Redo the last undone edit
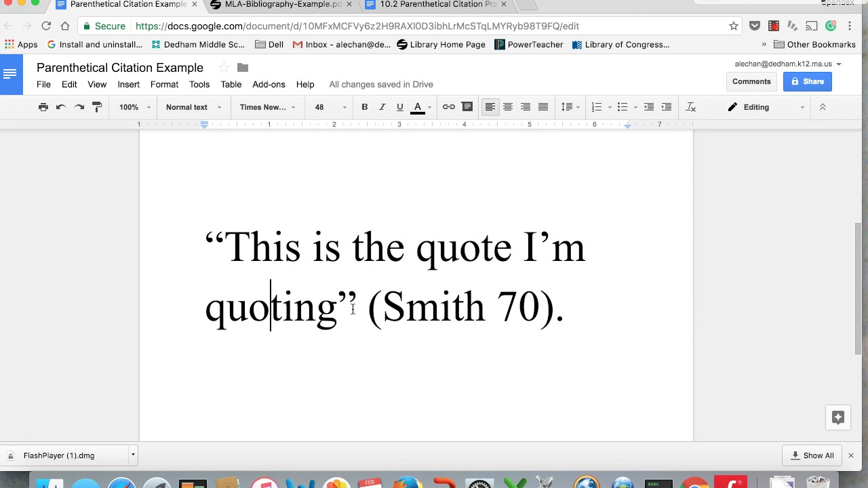This screenshot has height=488, width=868. point(79,107)
